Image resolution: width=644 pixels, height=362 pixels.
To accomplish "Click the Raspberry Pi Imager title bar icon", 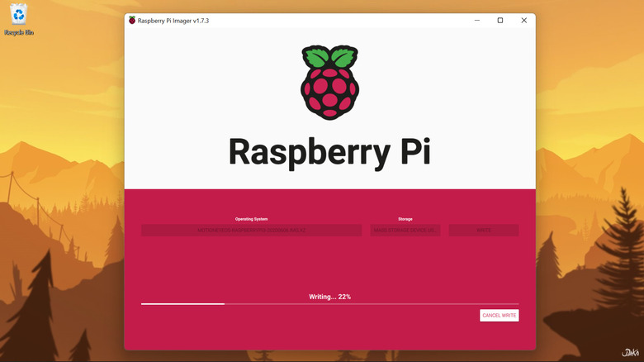I will pos(132,20).
